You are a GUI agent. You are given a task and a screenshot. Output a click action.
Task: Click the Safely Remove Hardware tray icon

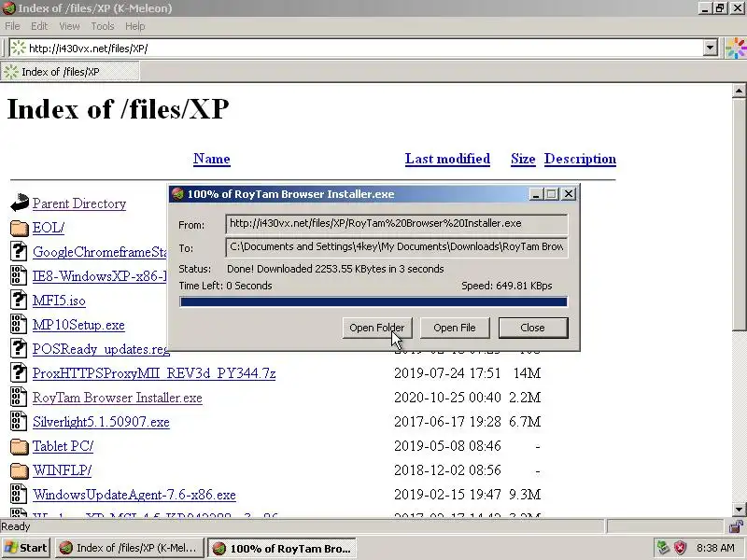pyautogui.click(x=663, y=548)
